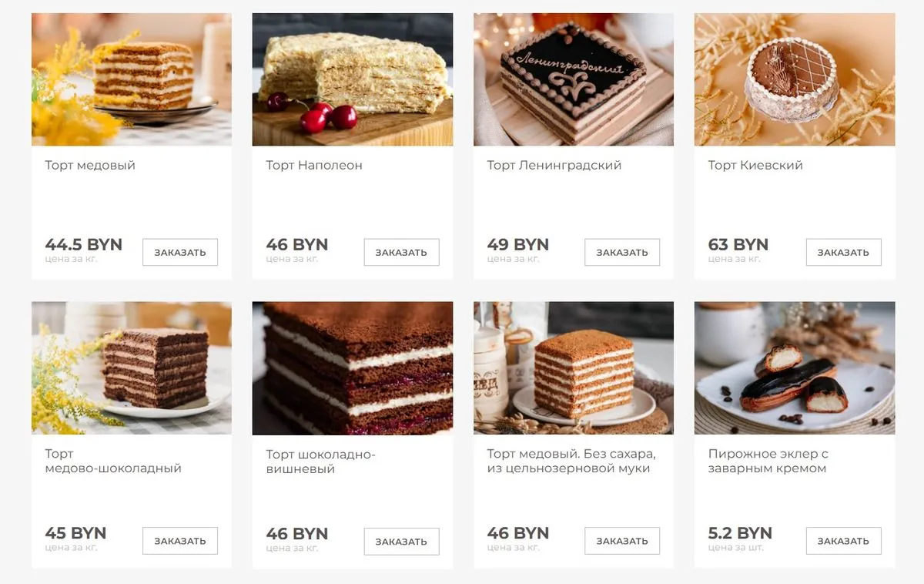Select Пирожное эклер с заварным кремом title
This screenshot has width=924, height=584.
coord(768,461)
